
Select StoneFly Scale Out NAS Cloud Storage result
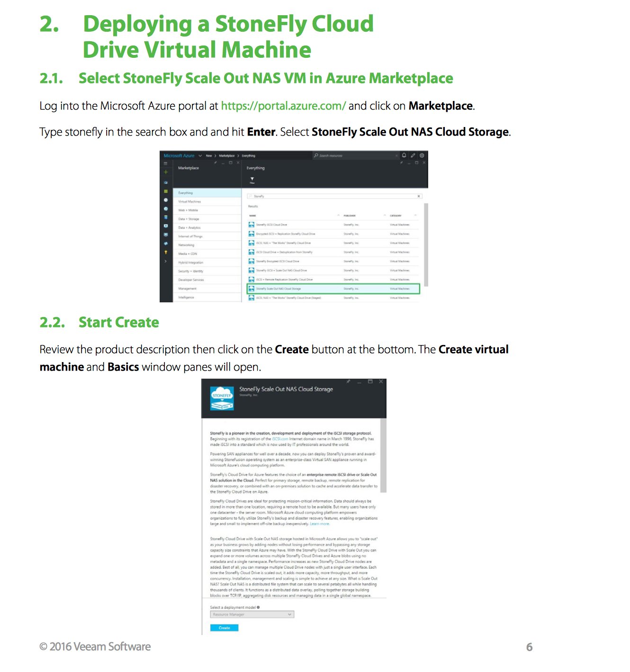point(333,289)
